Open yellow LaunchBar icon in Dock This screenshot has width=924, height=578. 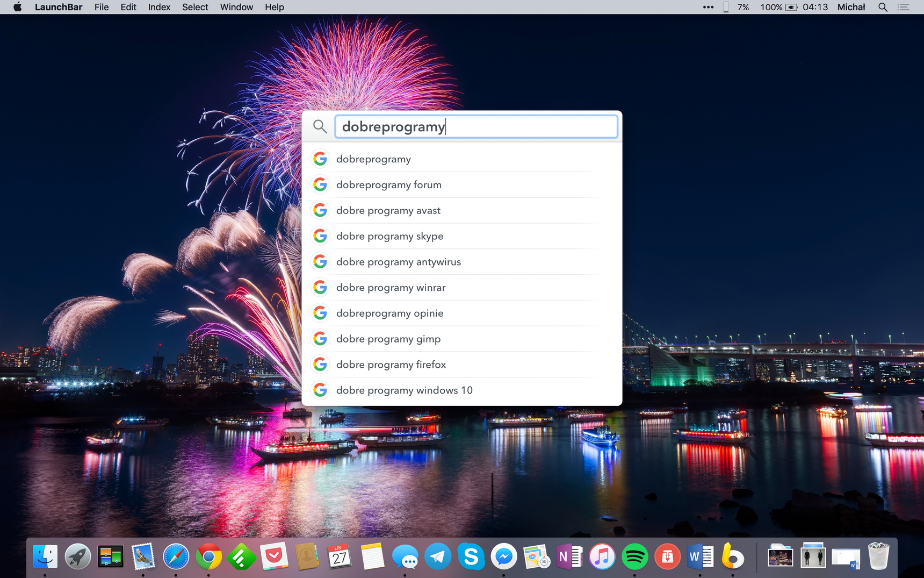[x=733, y=556]
